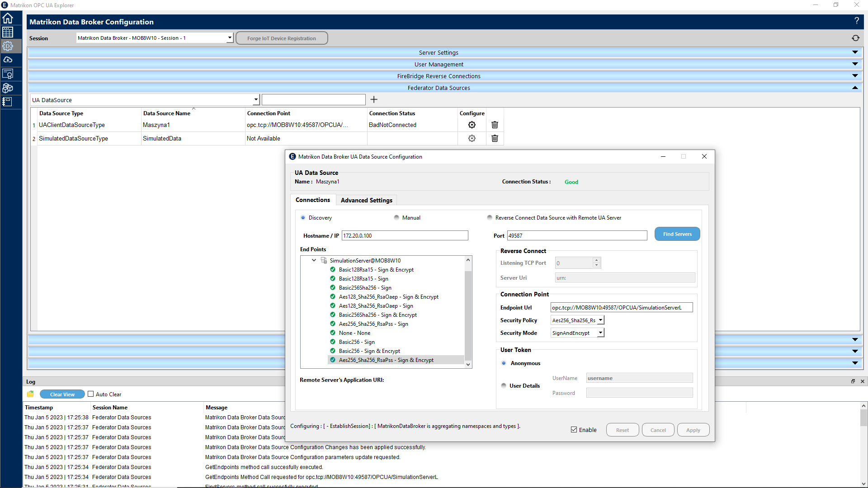This screenshot has width=868, height=488.
Task: Select Basic128Rsa15 - Sign & Encrypt endpoint
Action: click(x=376, y=270)
